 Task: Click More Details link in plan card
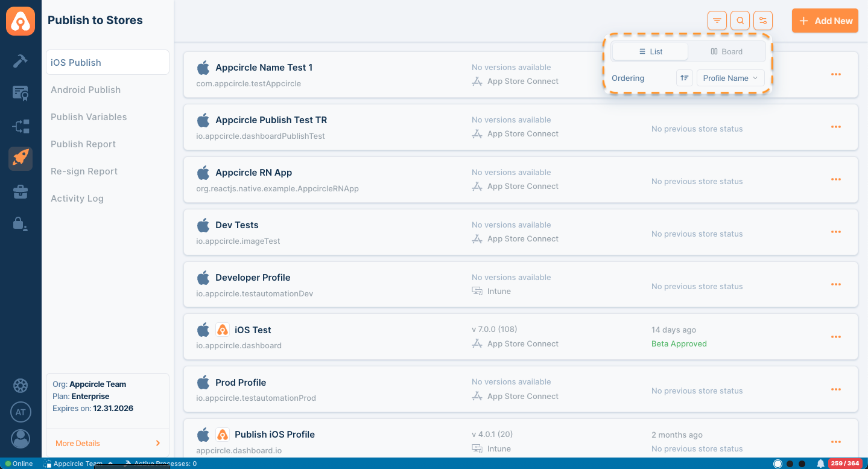[107, 443]
